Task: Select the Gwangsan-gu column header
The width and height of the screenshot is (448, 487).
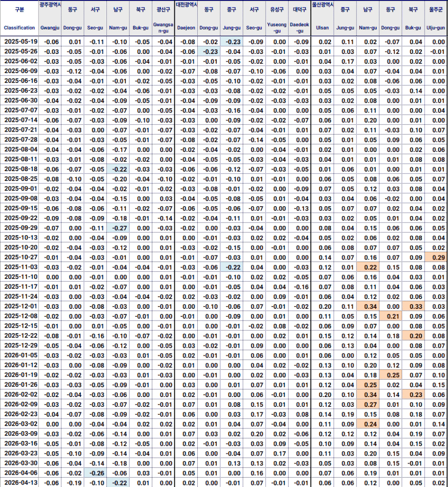Action: (163, 18)
